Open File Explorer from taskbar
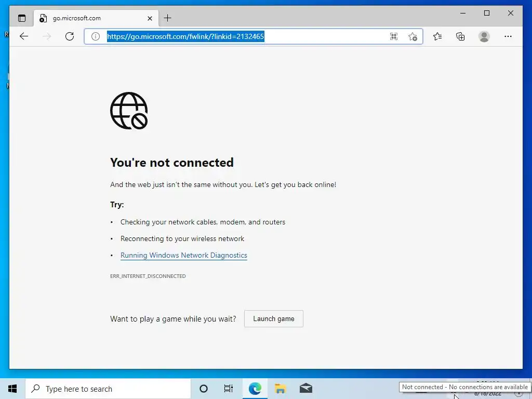The width and height of the screenshot is (532, 399). click(x=280, y=389)
